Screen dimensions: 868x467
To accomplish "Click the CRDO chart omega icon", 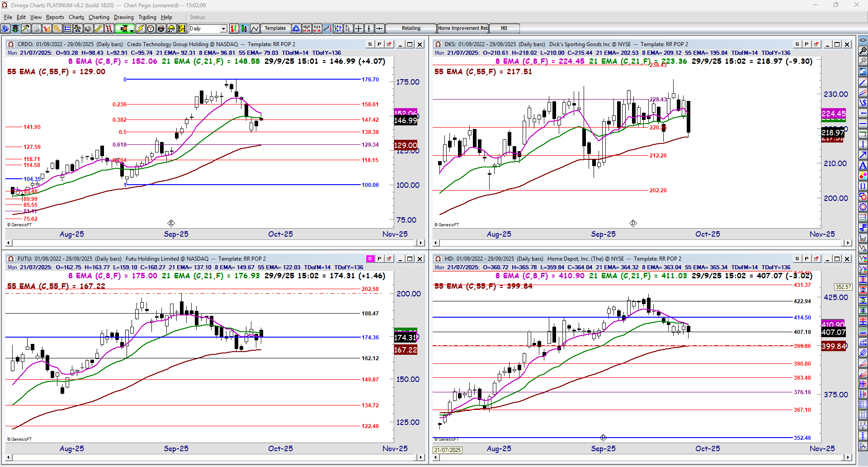I will [11, 44].
